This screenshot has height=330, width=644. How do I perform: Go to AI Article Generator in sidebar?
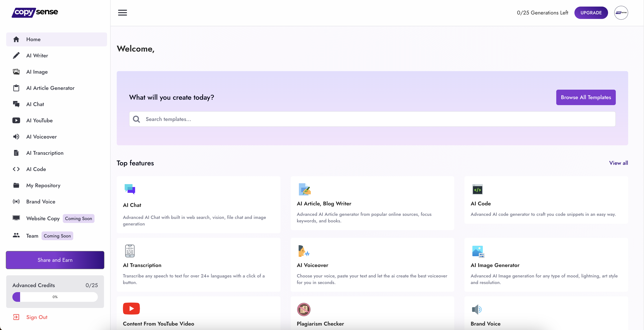(50, 88)
